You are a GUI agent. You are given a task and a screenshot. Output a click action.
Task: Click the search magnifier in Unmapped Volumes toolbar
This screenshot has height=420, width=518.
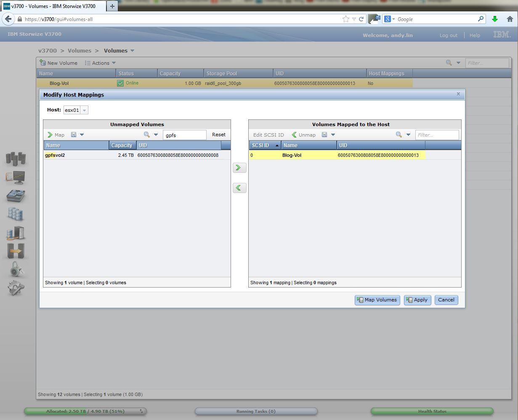(147, 135)
